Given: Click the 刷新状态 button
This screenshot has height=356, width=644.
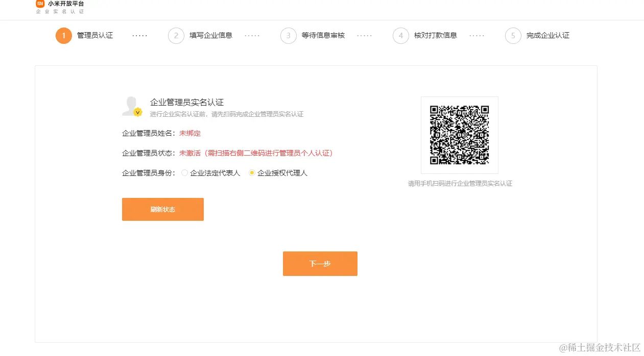Looking at the screenshot, I should [163, 209].
